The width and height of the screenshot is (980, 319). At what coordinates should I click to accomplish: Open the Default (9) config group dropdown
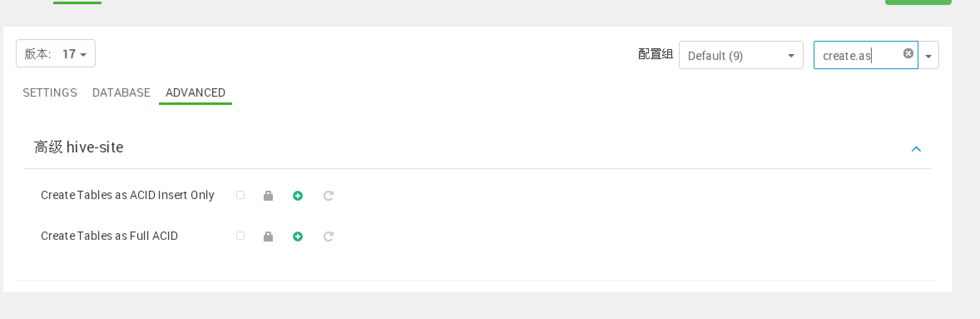741,55
